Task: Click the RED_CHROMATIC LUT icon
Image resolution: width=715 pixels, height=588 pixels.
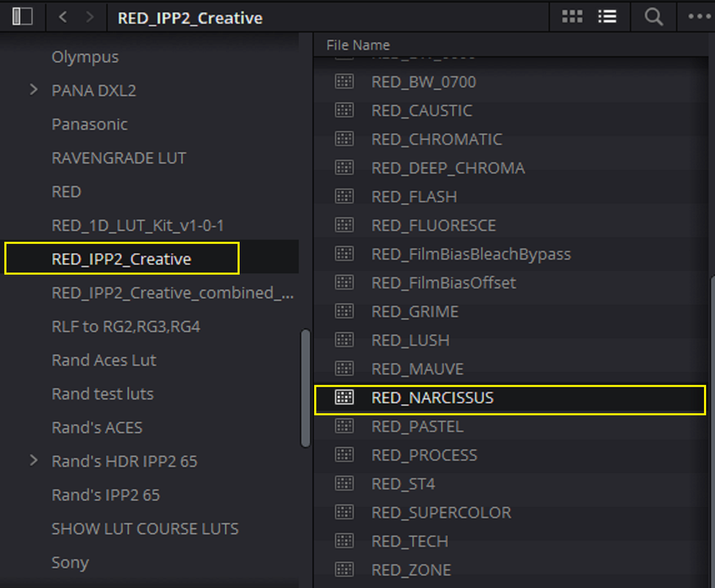Action: tap(344, 139)
